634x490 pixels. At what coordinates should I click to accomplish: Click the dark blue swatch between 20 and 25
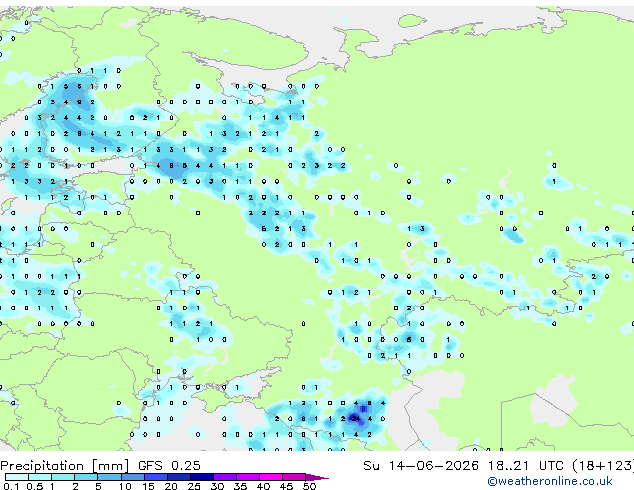(178, 477)
